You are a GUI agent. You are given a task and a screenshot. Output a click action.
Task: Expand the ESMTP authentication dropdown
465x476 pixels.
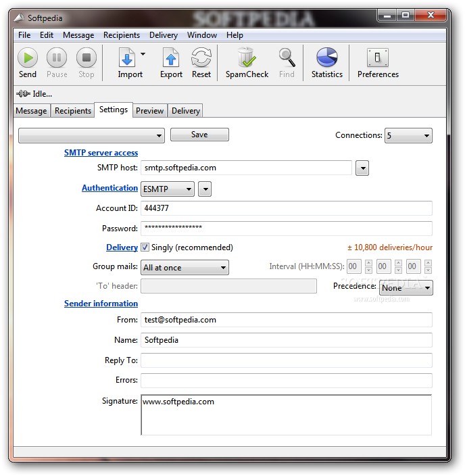coord(168,189)
